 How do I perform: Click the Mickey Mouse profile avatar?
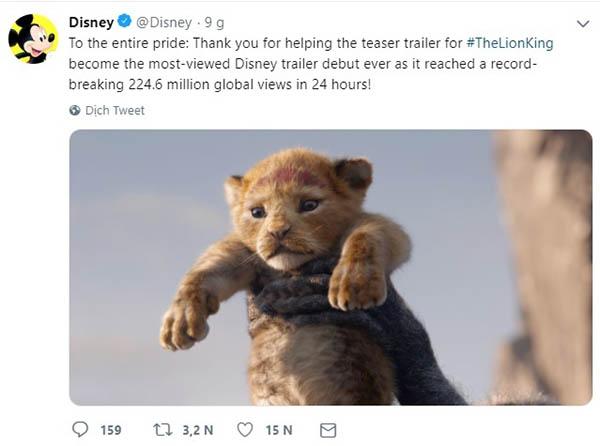(x=33, y=39)
